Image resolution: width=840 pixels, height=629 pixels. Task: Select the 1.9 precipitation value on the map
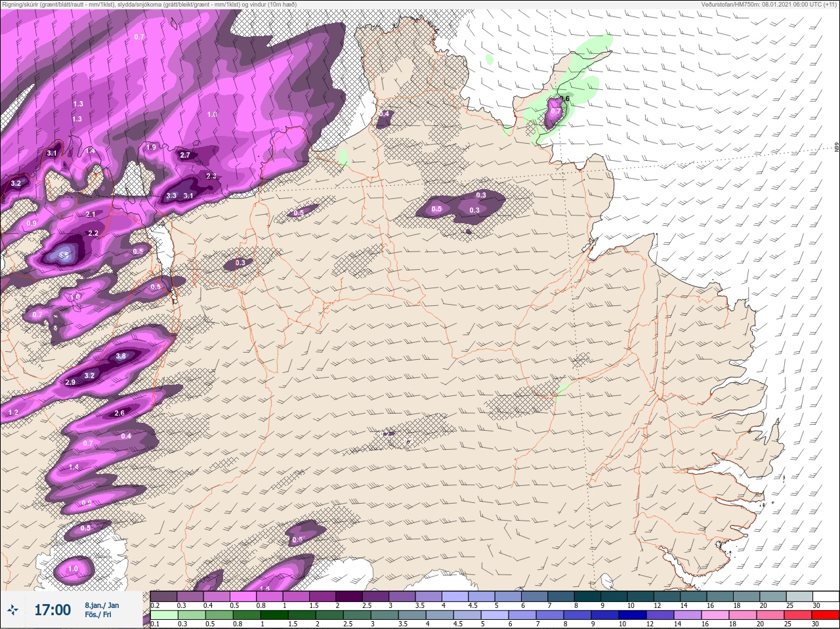click(151, 147)
